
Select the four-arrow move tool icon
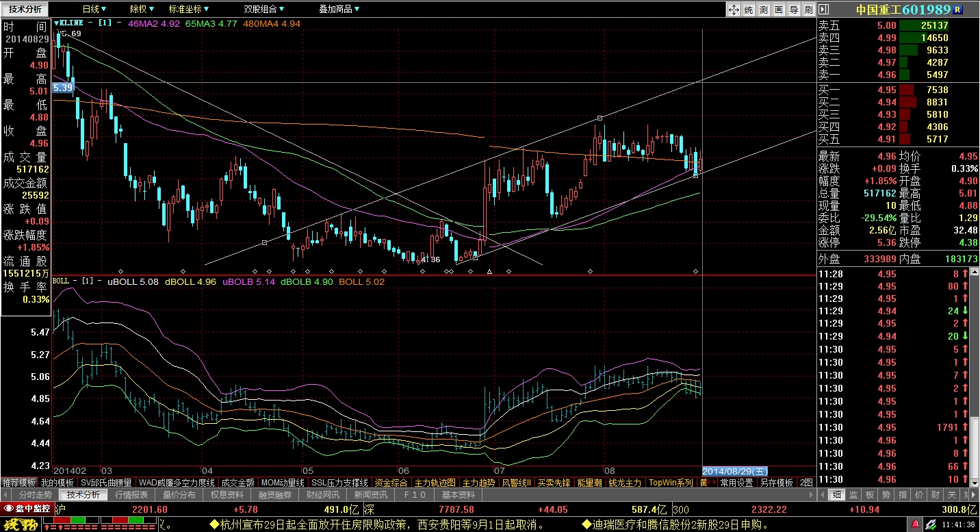pos(734,10)
